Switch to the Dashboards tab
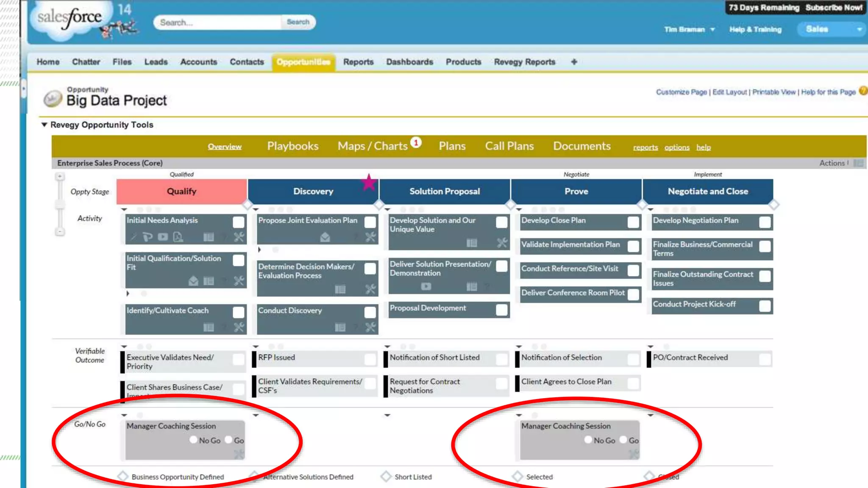This screenshot has width=868, height=488. [x=409, y=62]
